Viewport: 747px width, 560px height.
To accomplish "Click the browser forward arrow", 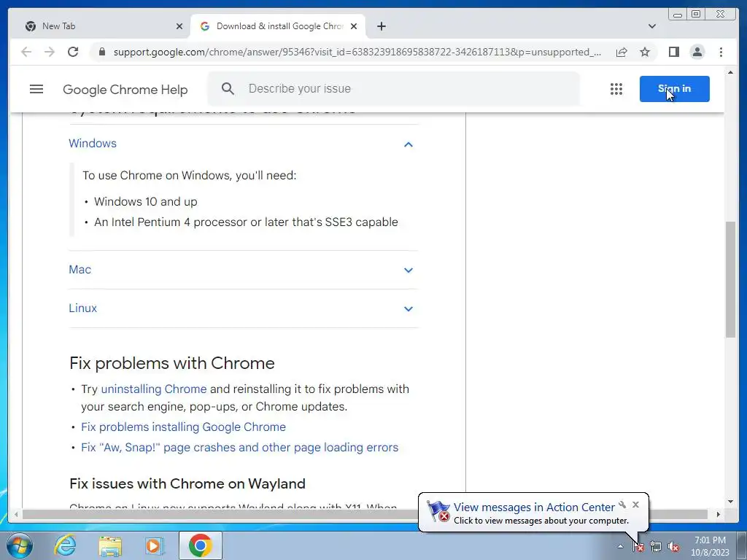I will (x=50, y=52).
